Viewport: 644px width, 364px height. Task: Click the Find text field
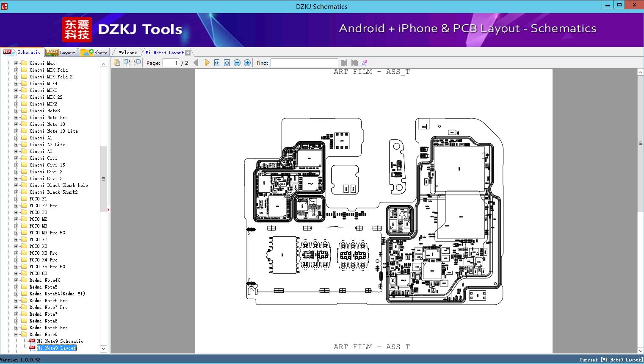304,63
